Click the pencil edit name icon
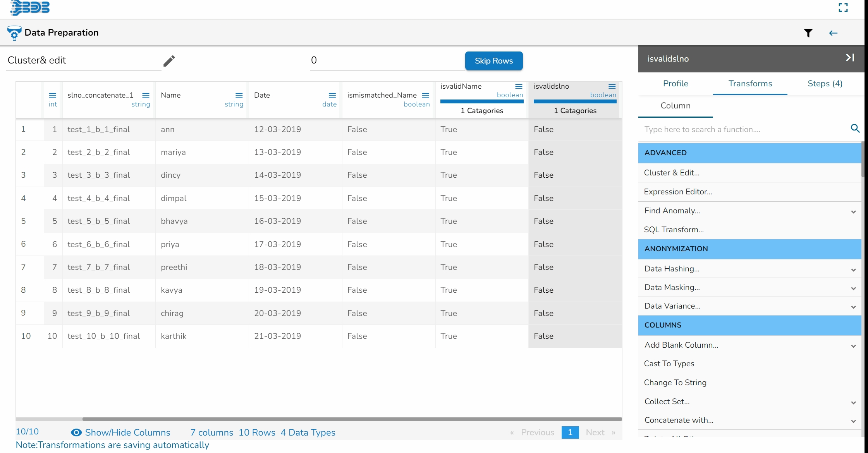Viewport: 868px width, 453px height. tap(169, 61)
